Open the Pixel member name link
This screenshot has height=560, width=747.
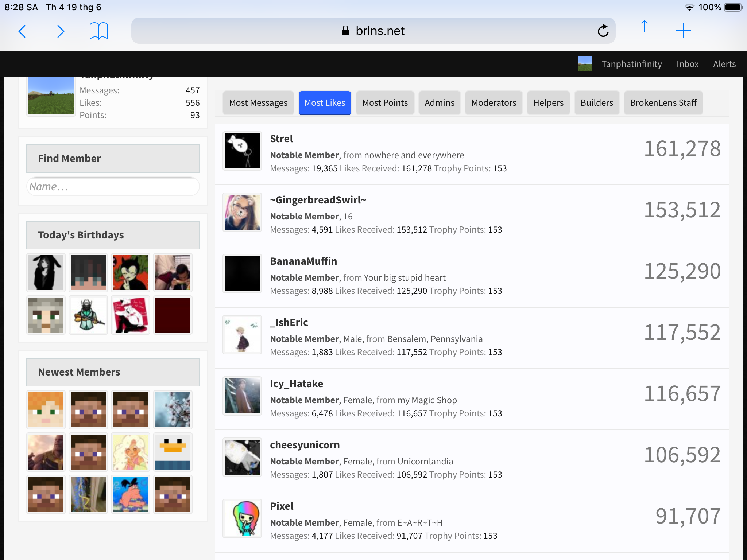282,506
